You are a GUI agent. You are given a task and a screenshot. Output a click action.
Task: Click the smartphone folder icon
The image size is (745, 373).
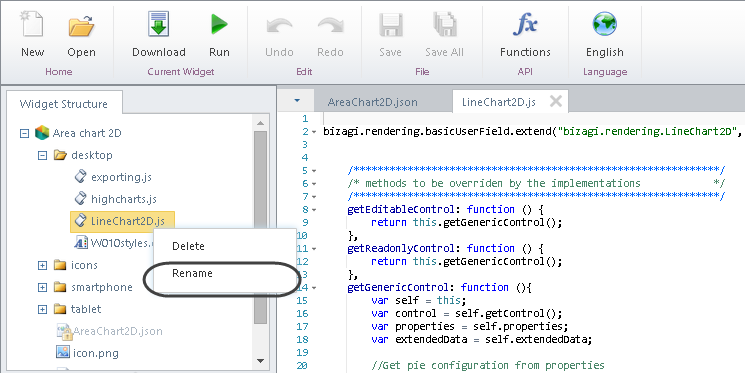click(x=60, y=287)
